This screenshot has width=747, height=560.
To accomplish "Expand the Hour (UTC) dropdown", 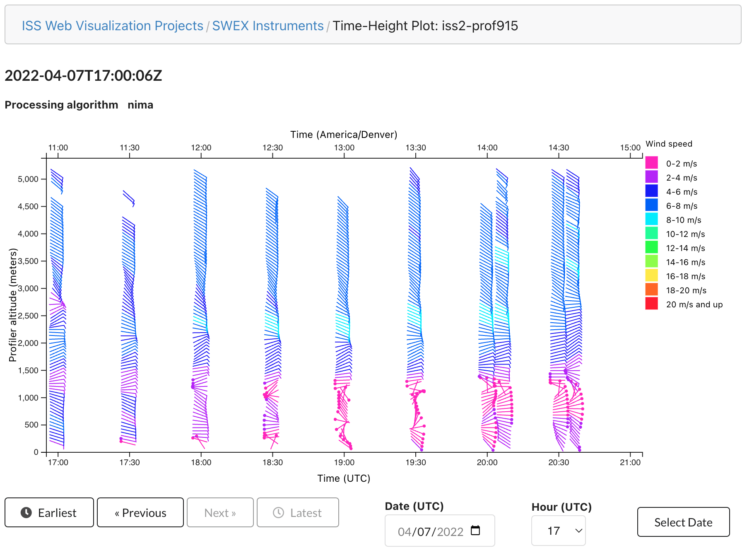I will (x=558, y=531).
